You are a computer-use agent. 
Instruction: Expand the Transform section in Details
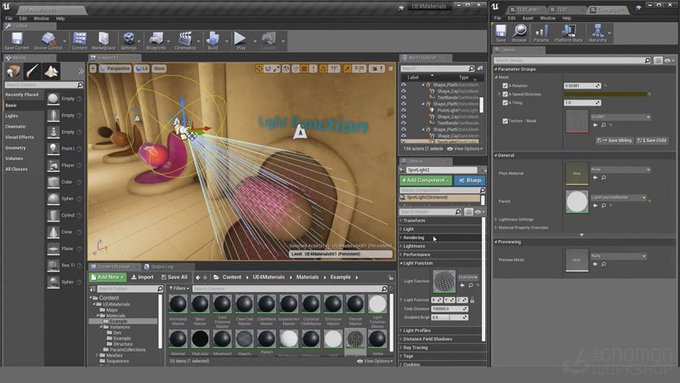(440, 220)
